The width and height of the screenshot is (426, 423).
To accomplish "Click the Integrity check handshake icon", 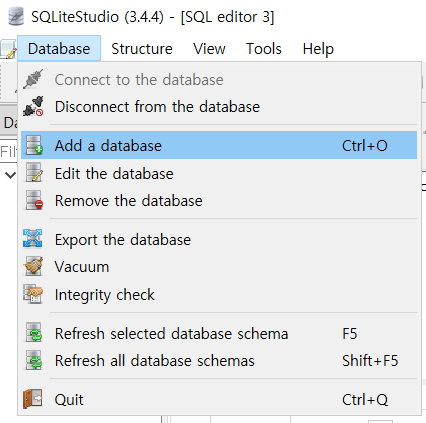I will (33, 294).
